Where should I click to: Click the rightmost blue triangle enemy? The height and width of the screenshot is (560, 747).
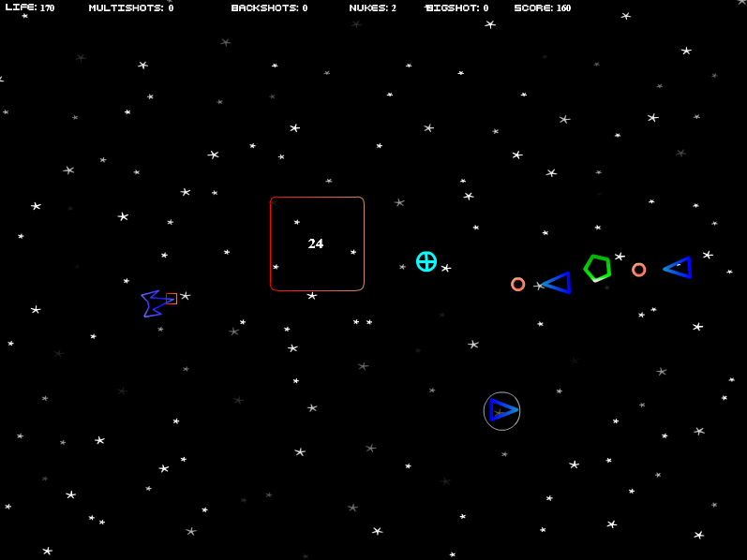point(678,268)
